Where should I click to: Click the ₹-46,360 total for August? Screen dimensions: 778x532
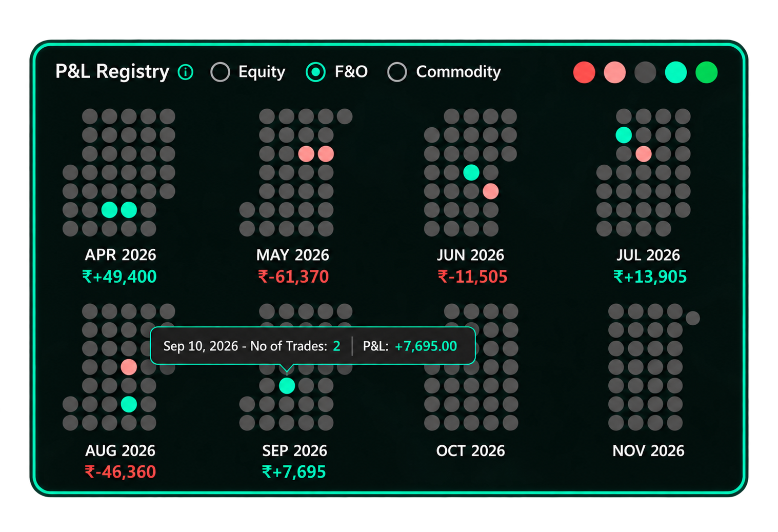click(121, 472)
